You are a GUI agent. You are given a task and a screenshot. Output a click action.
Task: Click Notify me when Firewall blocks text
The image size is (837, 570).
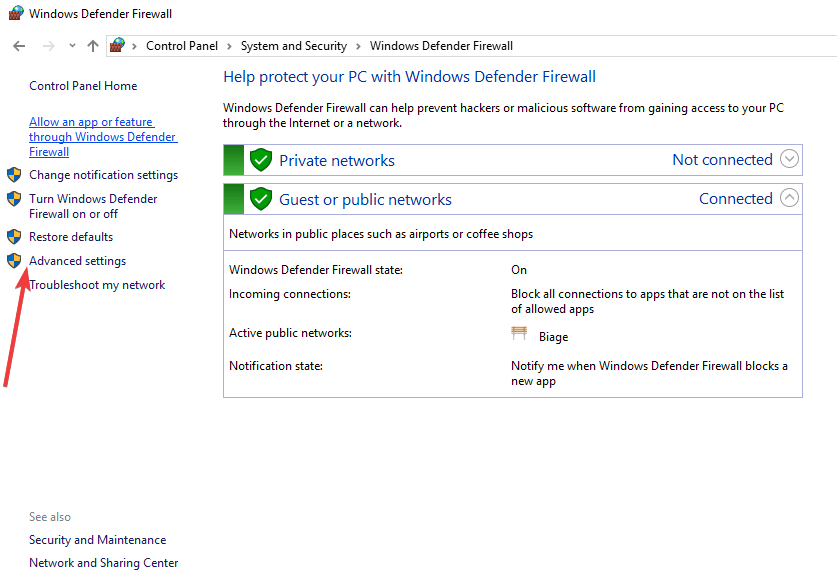pyautogui.click(x=649, y=374)
